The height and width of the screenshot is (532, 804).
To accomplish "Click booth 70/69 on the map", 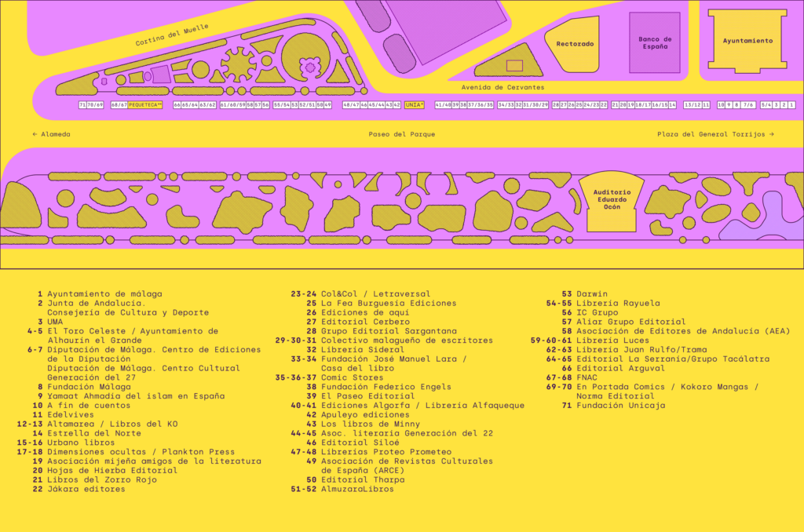I will [x=95, y=105].
